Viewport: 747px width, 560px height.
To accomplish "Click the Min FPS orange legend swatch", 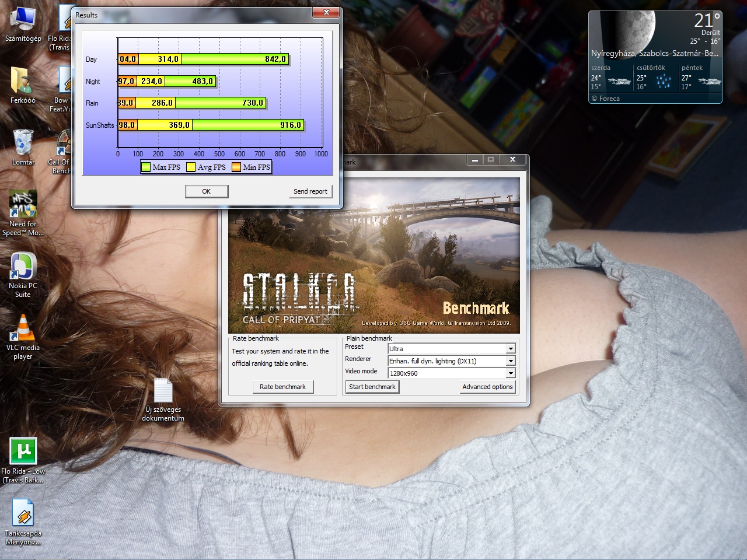I will coord(236,167).
